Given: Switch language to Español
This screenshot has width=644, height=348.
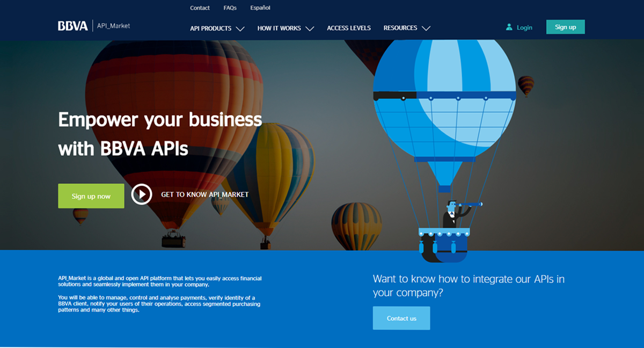Looking at the screenshot, I should (x=260, y=8).
